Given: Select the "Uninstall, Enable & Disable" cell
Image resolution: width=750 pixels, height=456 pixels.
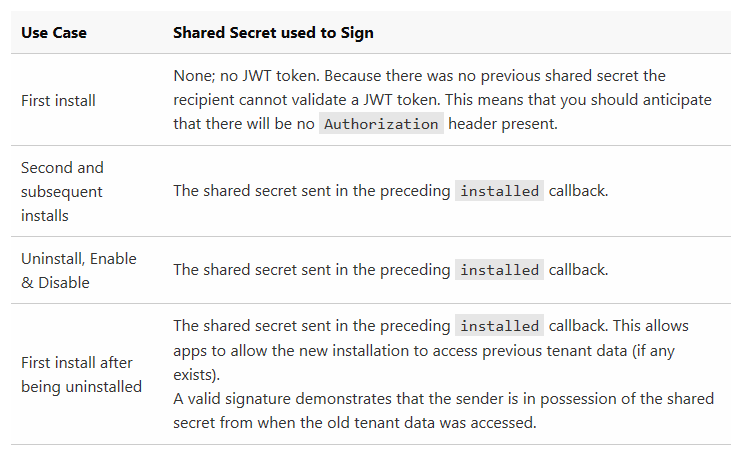Looking at the screenshot, I should point(79,270).
